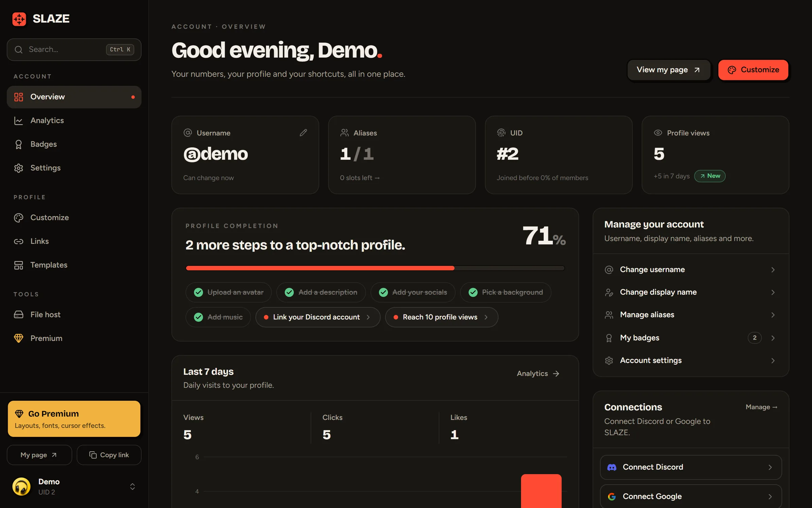812x508 pixels.
Task: Click the Links chain icon in sidebar
Action: (19, 241)
